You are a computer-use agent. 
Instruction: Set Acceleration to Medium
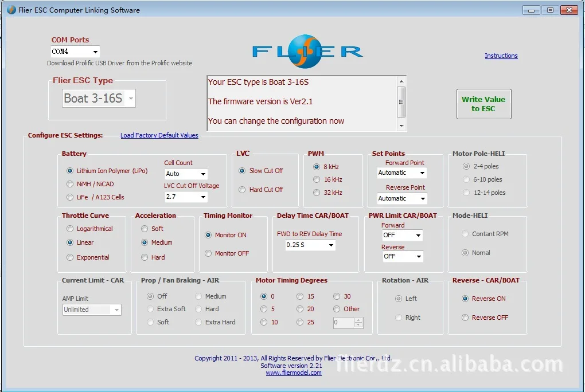coord(157,242)
